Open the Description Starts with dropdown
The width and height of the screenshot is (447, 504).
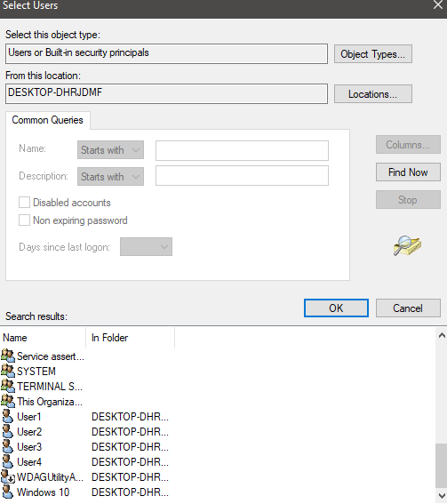coord(110,177)
